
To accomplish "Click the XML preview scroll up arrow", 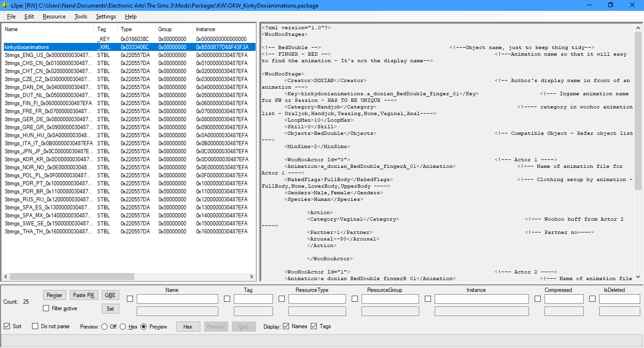I will 638,27.
